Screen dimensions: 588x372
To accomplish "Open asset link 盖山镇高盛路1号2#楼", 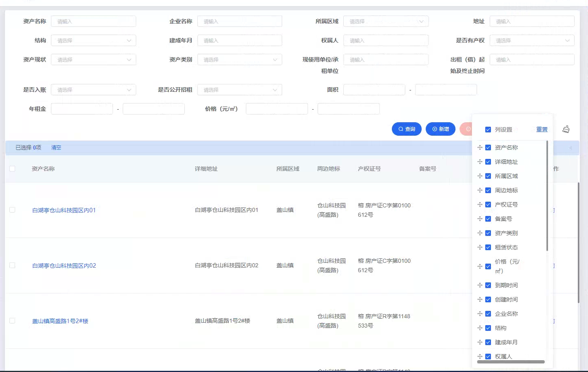I will [60, 321].
